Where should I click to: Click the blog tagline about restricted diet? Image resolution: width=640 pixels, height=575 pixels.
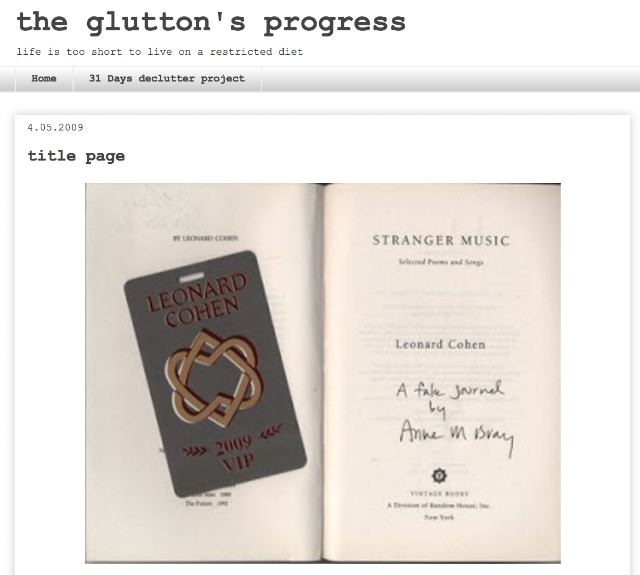[x=160, y=52]
